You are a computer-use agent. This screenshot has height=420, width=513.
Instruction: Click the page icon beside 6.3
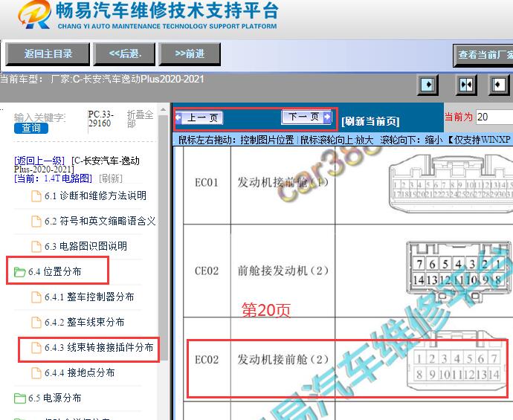pos(36,247)
